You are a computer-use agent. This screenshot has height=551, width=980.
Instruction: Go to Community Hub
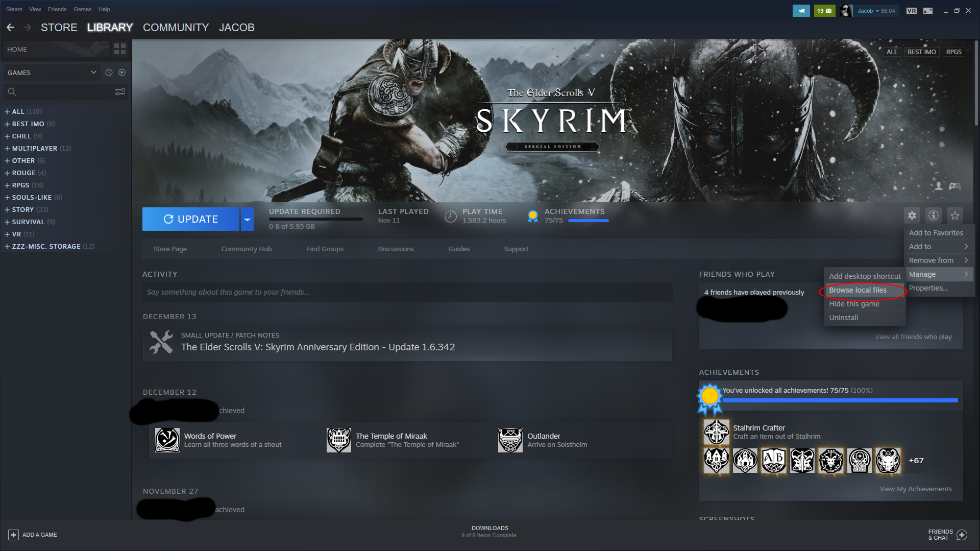pos(247,249)
